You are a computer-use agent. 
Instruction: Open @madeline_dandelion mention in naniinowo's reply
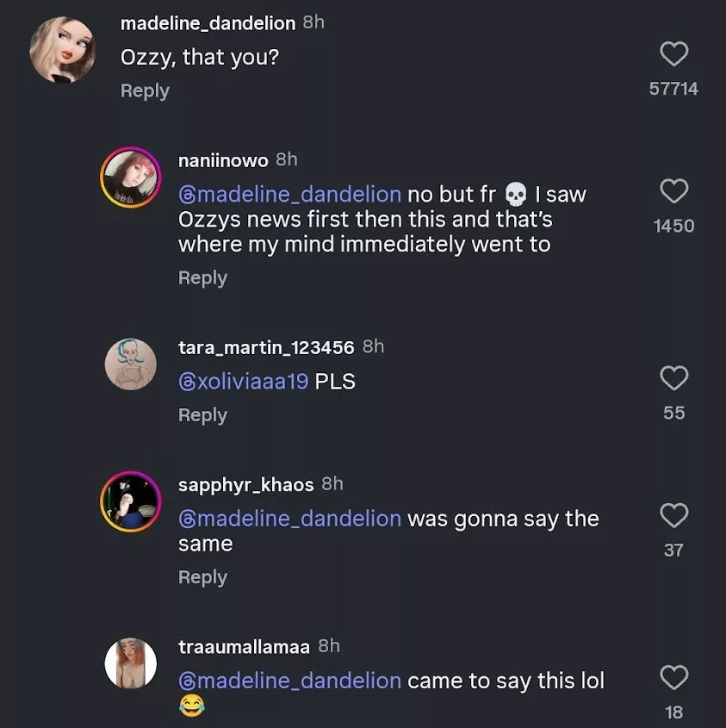pos(289,195)
